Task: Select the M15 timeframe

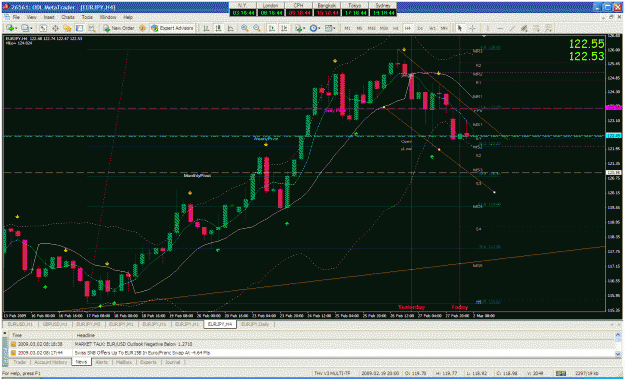Action: [x=371, y=28]
